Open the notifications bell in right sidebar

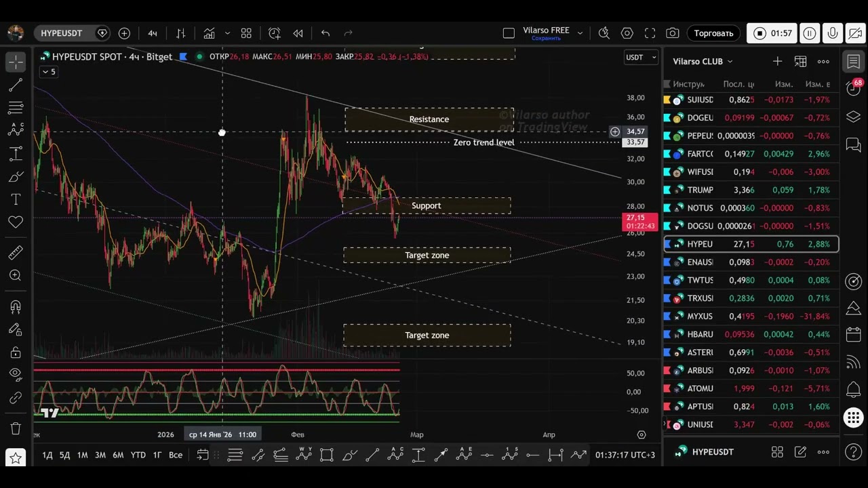coord(853,390)
